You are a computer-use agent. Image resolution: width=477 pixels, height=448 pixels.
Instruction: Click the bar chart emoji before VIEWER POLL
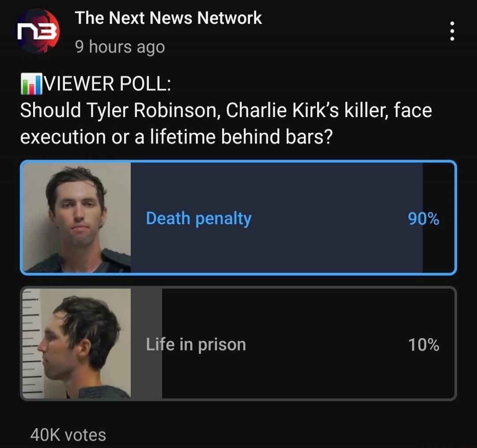coord(31,83)
